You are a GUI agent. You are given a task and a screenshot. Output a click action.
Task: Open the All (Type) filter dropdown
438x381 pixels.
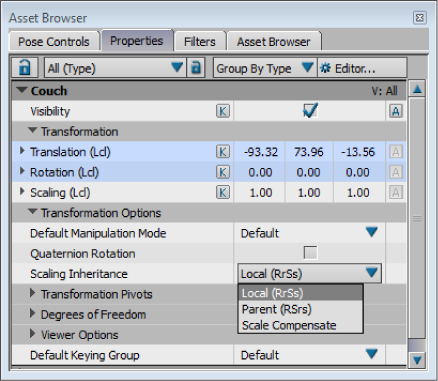[115, 68]
